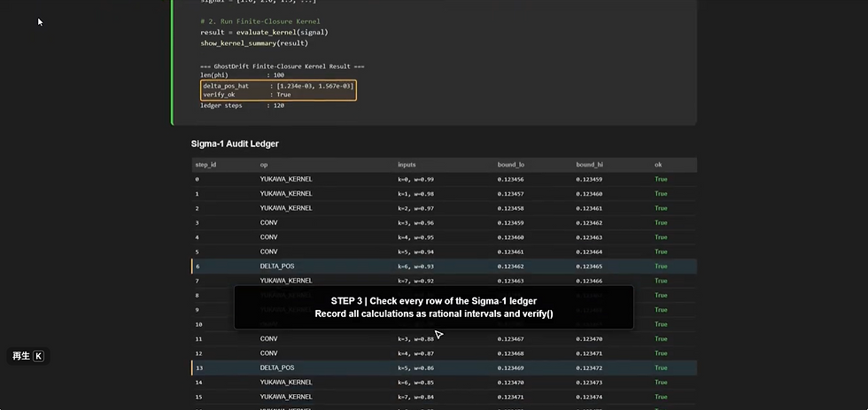This screenshot has height=410, width=868.
Task: Click bound_lo value 0.123458 in step 2
Action: [x=510, y=208]
